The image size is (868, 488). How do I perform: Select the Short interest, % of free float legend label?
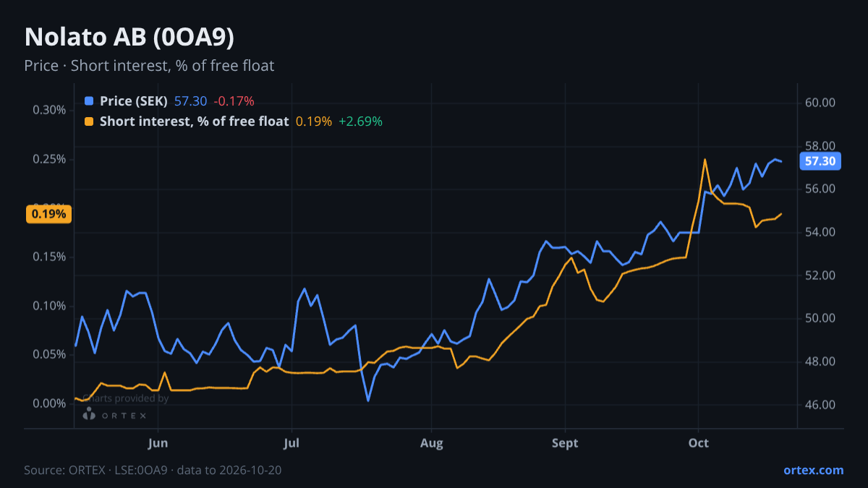pos(195,121)
